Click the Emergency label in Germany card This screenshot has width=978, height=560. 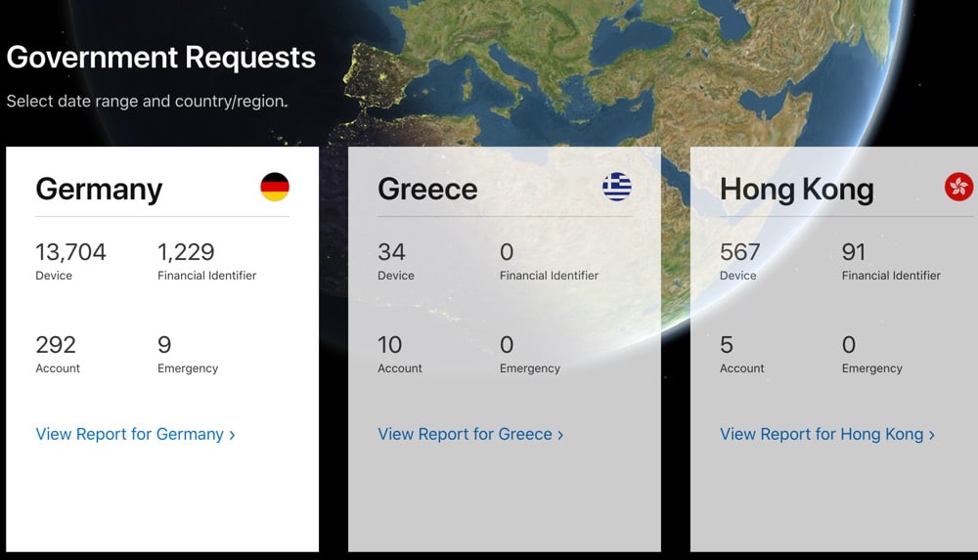click(188, 368)
